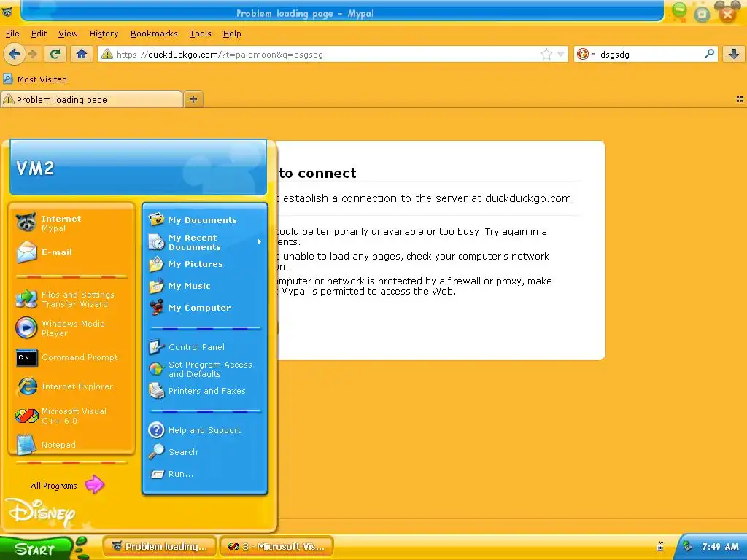Switch to Problem loading taskbar button
The height and width of the screenshot is (560, 747).
(x=159, y=547)
